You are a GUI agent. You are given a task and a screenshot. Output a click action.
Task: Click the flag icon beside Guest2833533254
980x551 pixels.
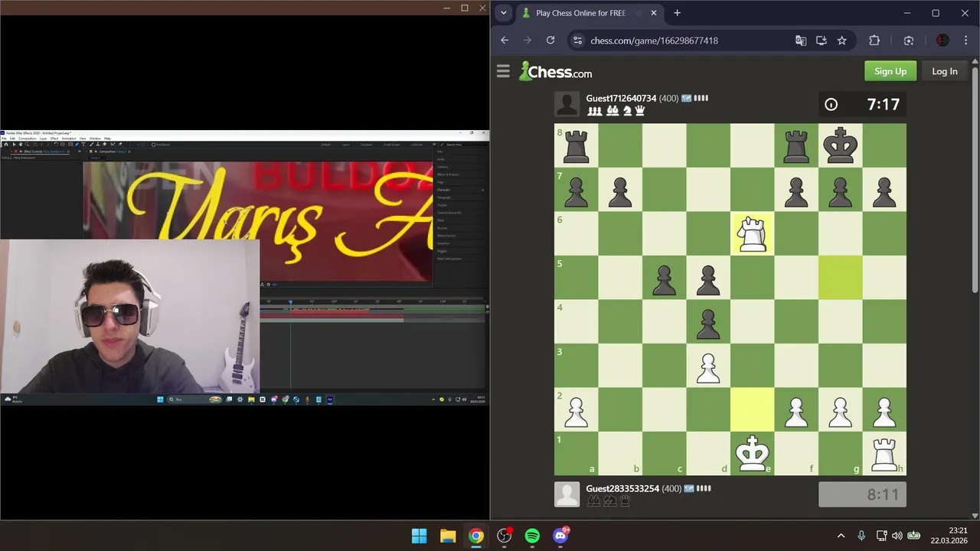pos(689,488)
